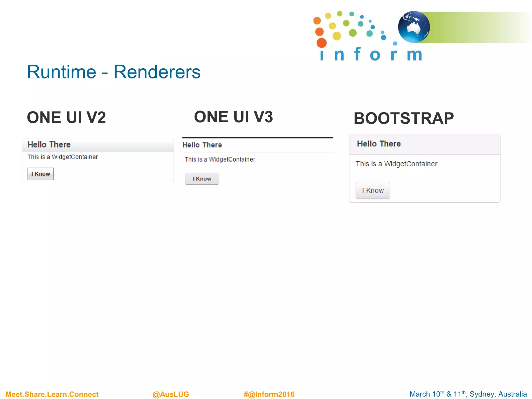Screen dimensions: 532x399
Task: Click the ONE UI V3 heading
Action: tap(234, 117)
